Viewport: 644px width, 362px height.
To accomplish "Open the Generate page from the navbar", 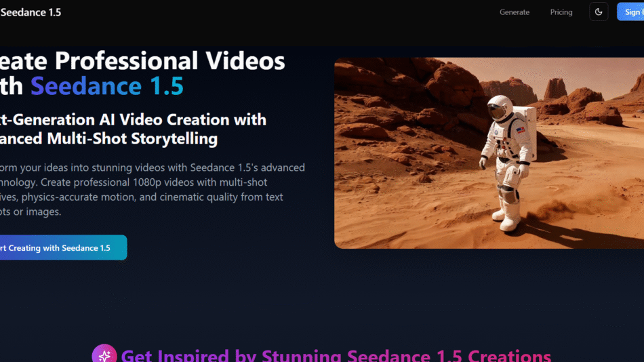I will [x=515, y=12].
